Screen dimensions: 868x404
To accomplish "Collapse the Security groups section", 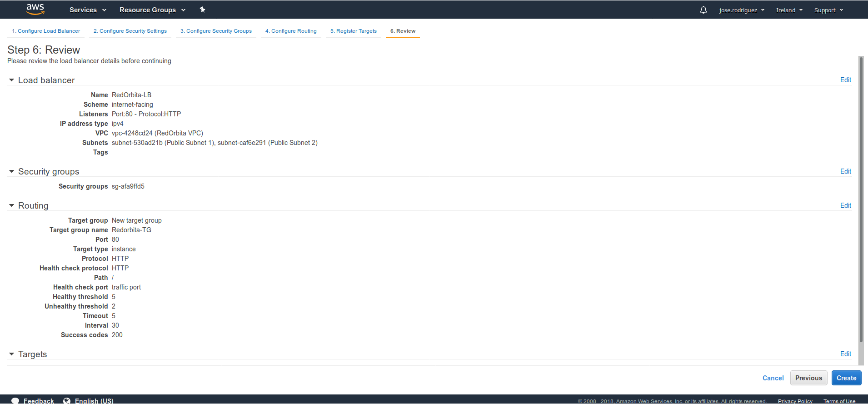I will (12, 171).
